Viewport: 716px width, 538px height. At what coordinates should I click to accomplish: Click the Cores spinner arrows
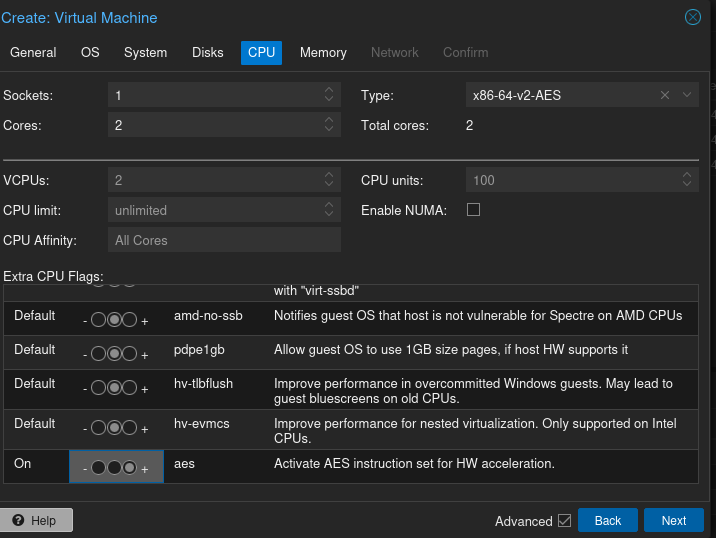(x=329, y=126)
